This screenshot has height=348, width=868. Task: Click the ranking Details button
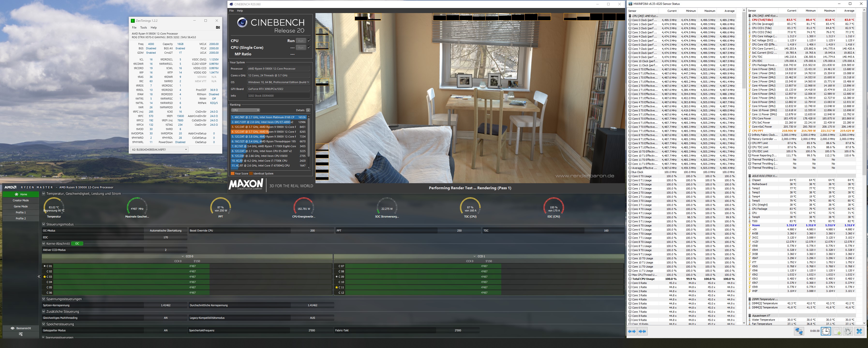pyautogui.click(x=308, y=110)
